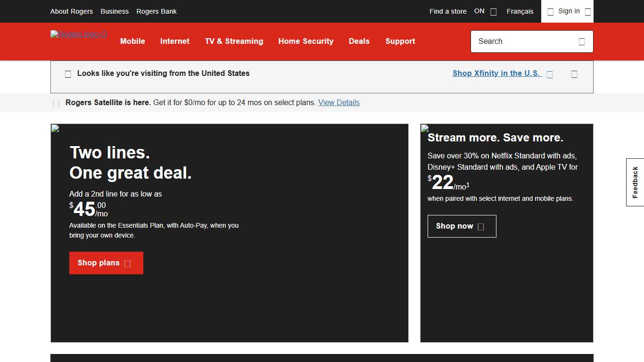Click the satellite icon beside Rogers Satellite message
Image resolution: width=644 pixels, height=362 pixels.
[56, 103]
